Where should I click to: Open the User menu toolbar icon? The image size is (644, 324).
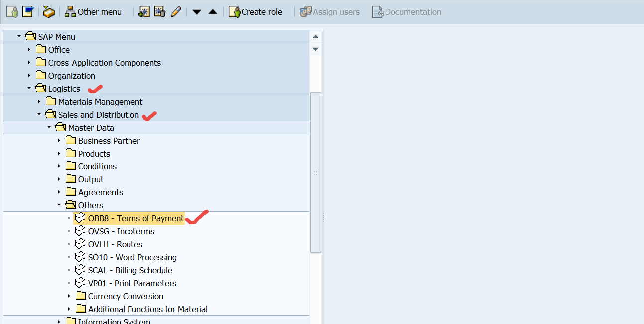[x=12, y=11]
